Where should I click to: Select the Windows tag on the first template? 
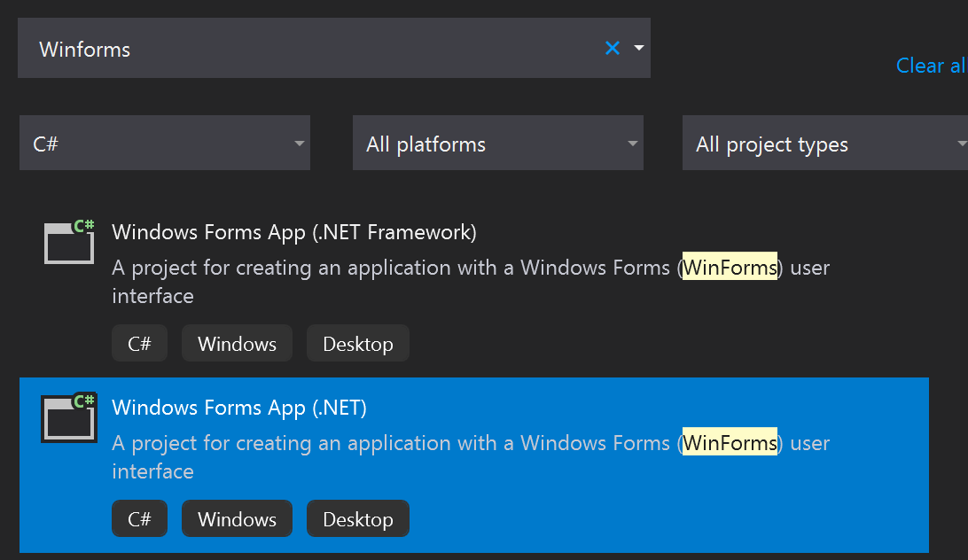pos(237,343)
